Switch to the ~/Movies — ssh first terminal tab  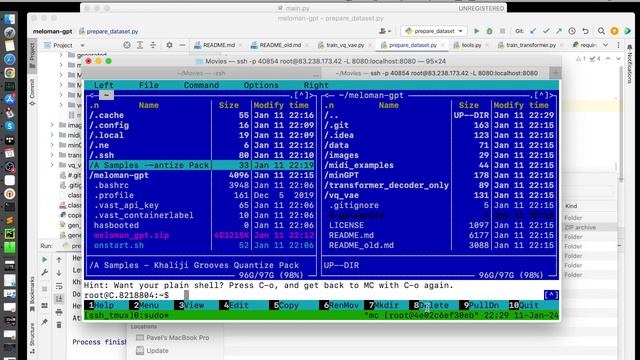pos(201,73)
